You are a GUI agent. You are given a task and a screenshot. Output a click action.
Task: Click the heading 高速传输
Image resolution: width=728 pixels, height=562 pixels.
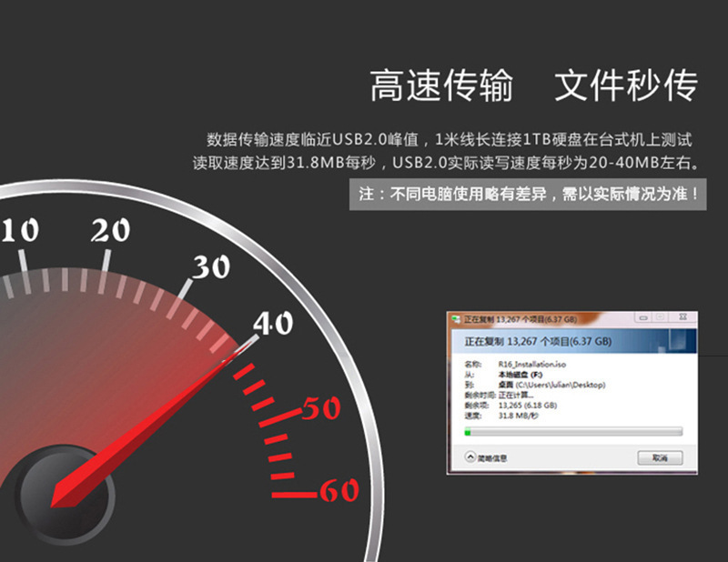click(441, 85)
